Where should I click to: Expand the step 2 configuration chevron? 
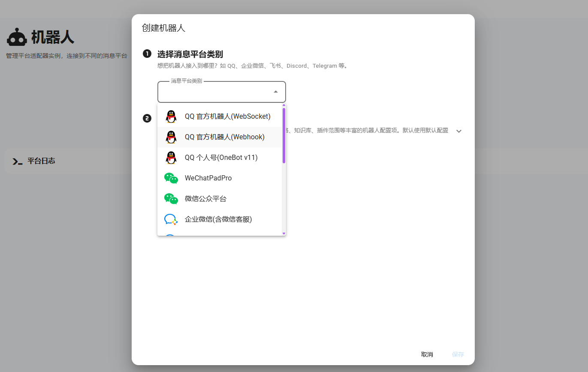click(x=459, y=131)
